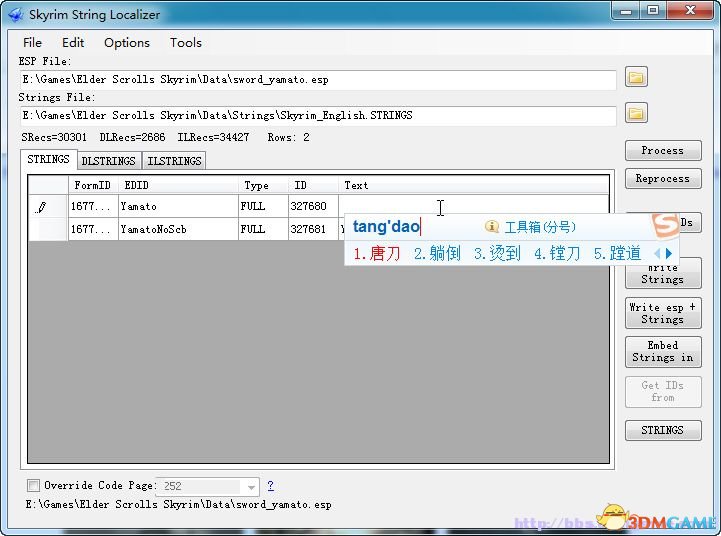The height and width of the screenshot is (536, 721).
Task: Open the question mark help link
Action: (270, 485)
